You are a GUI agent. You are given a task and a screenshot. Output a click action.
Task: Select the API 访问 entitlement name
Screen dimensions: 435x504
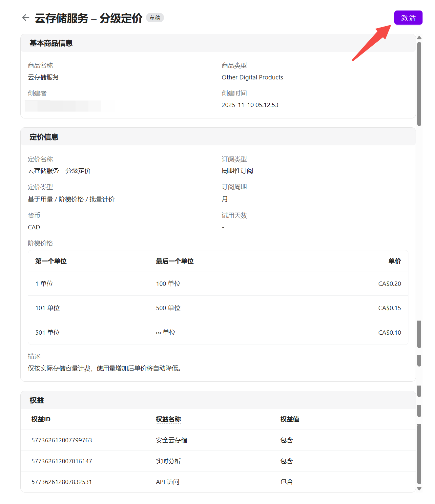(x=168, y=482)
